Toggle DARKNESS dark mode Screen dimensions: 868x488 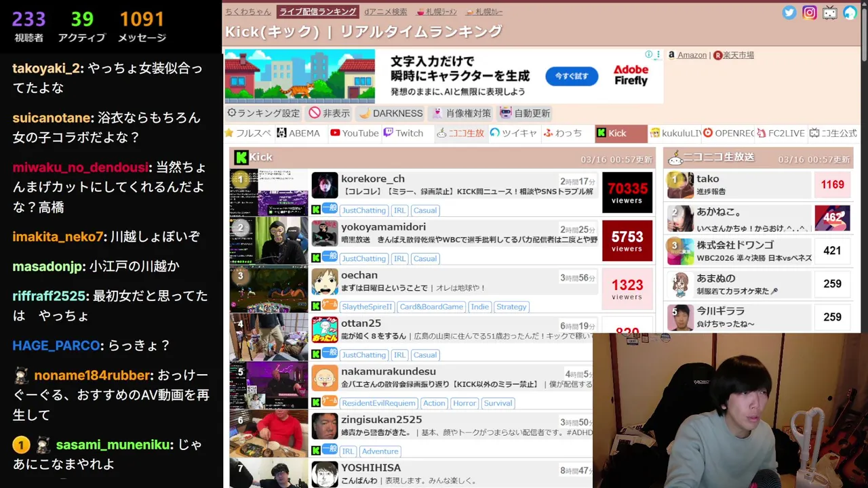(x=391, y=113)
